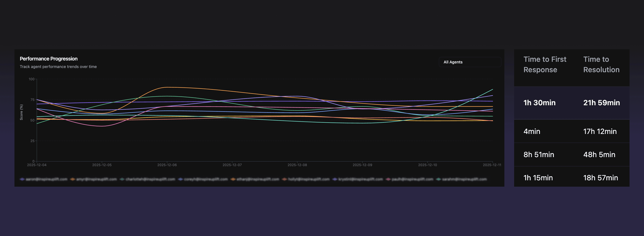
Task: Click the 48h 5min resolution cell
Action: (599, 155)
